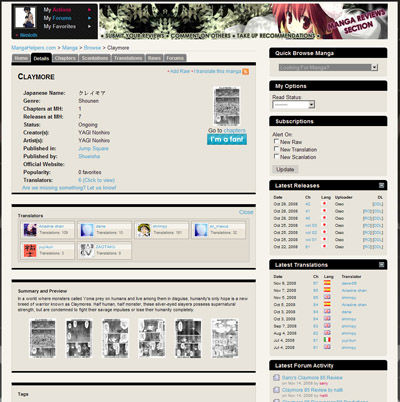Click Spanish flag in Nov 7, 2008 row
This screenshot has width=400, height=402.
point(327,290)
